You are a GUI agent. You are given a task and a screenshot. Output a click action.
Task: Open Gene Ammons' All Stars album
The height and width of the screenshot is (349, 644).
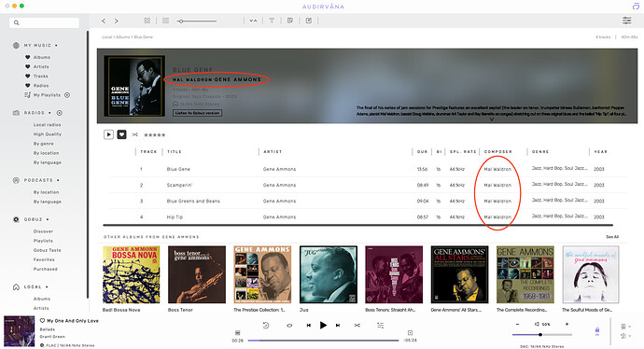459,274
